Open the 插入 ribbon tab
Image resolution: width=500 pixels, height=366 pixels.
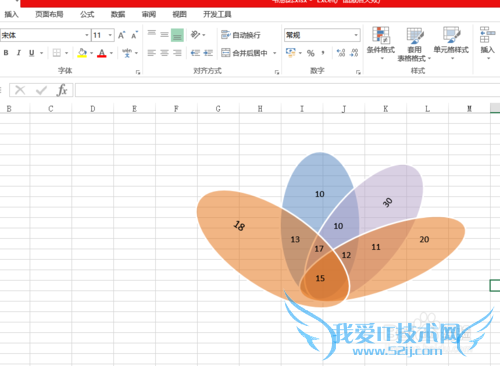tap(11, 14)
